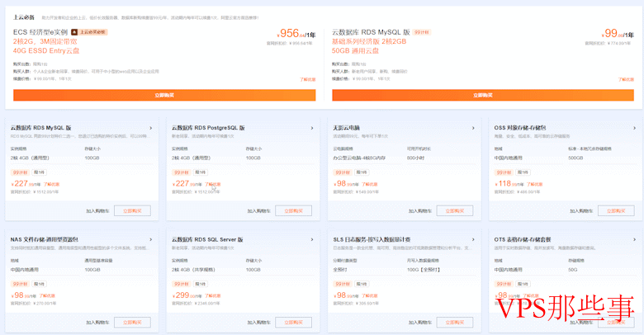Viewport: 644px width, 335px height.
Task: Add SLS 日志服务 to cart
Action: tap(420, 323)
